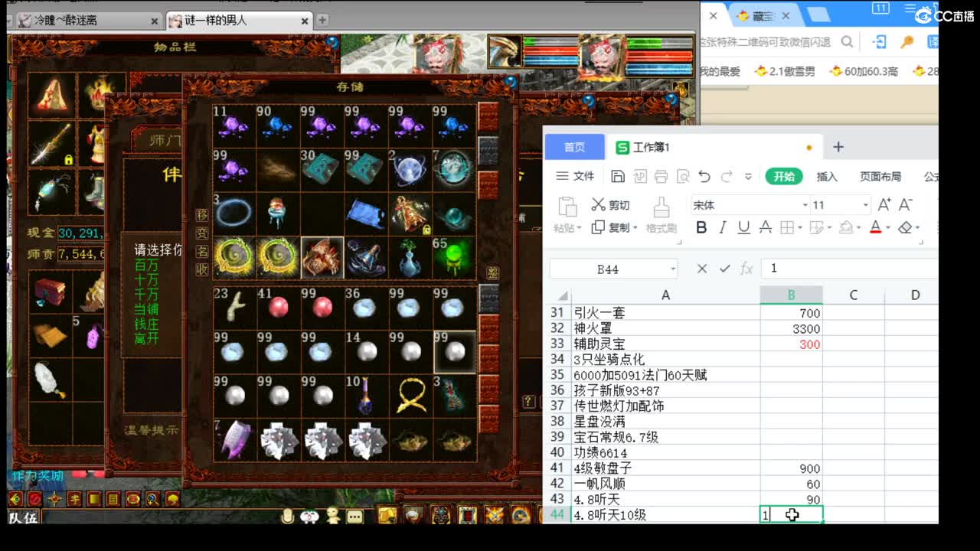Viewport: 980px width, 551px height.
Task: Choose the 钱庄 option in game dialog
Action: (x=146, y=324)
